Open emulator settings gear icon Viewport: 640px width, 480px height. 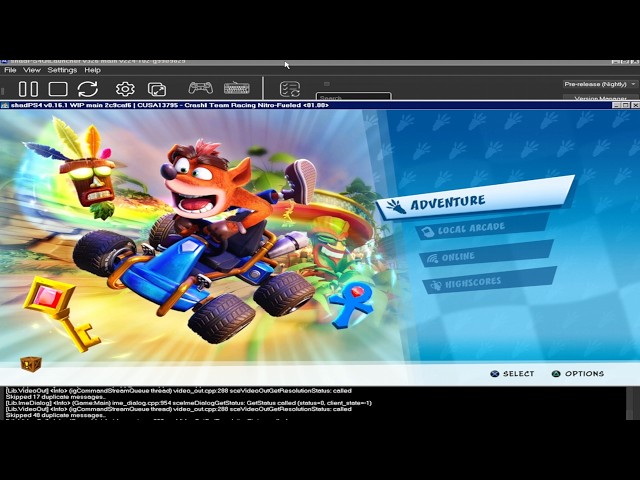point(125,89)
